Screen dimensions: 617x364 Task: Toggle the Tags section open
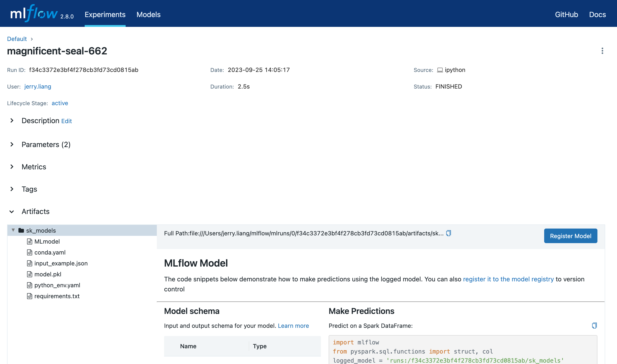pos(11,188)
